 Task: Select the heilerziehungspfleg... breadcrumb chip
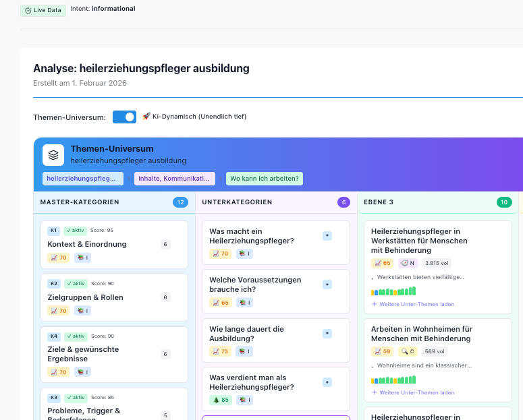83,179
